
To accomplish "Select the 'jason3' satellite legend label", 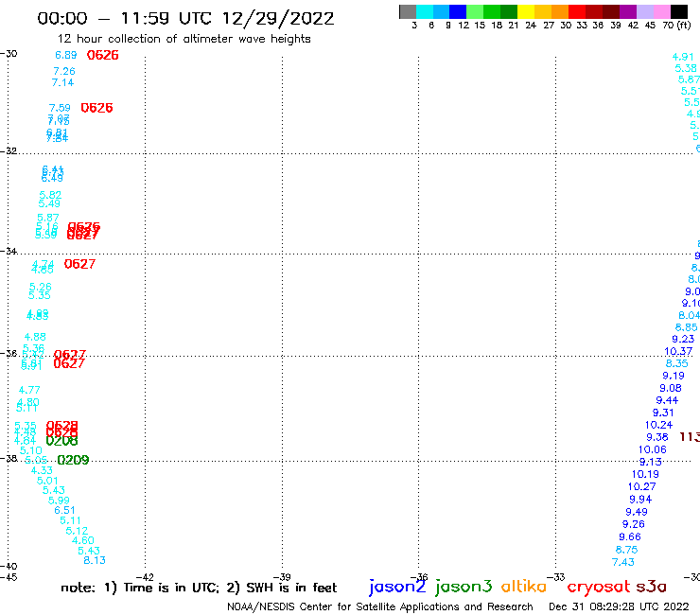I will click(464, 587).
